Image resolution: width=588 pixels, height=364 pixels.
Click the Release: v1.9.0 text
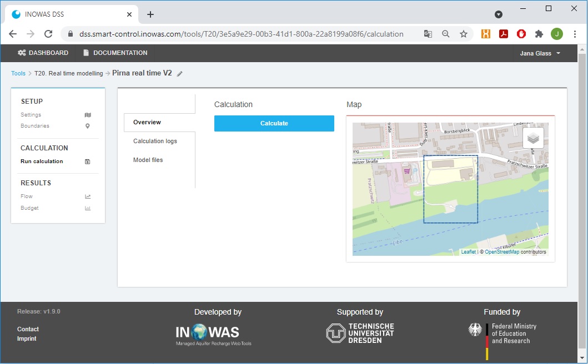pos(39,311)
